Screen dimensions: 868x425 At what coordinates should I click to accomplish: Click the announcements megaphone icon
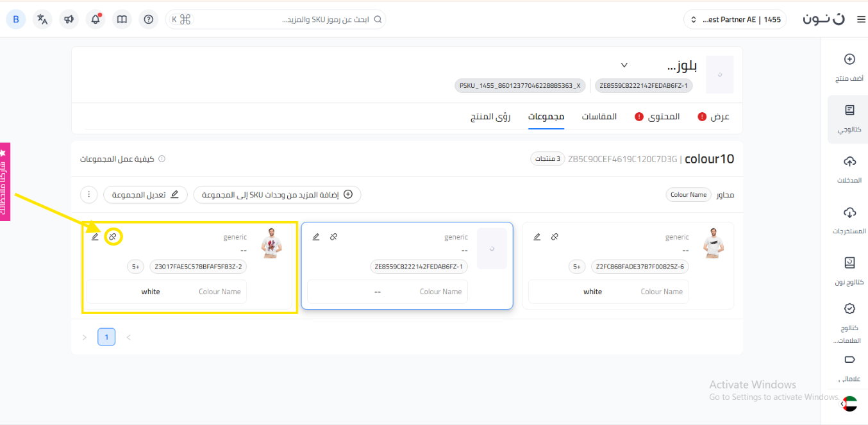(x=69, y=19)
